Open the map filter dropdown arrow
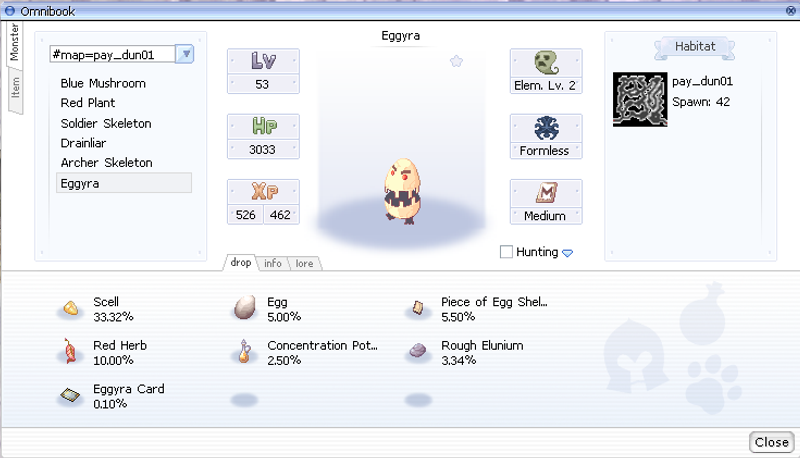The width and height of the screenshot is (800, 458). tap(185, 54)
